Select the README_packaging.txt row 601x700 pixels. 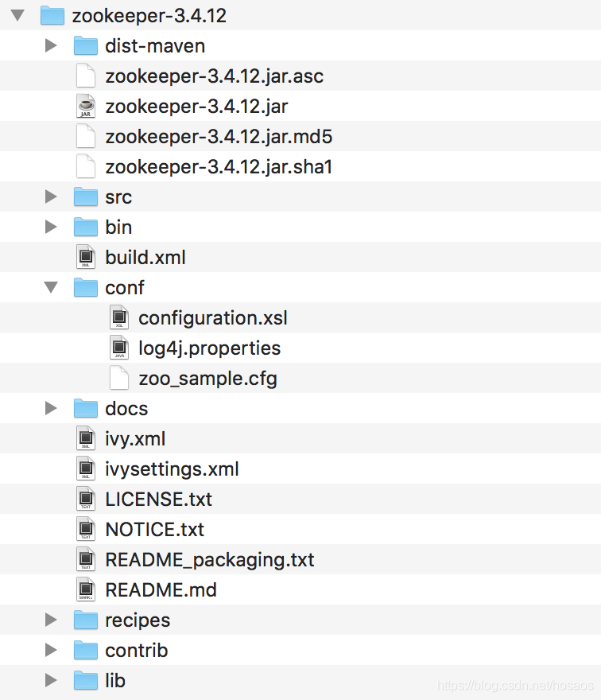tap(210, 560)
